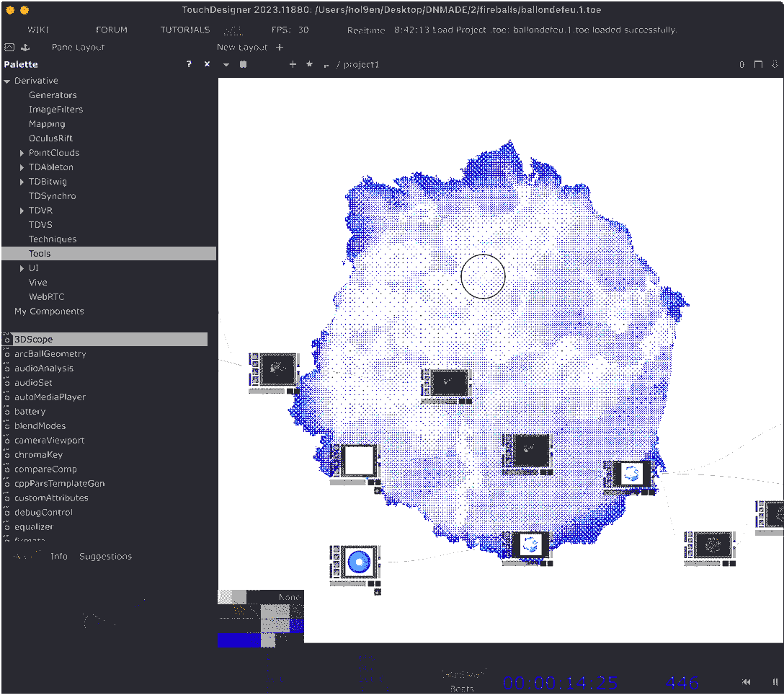Click the chromaKey component icon in Palette
Viewport: 784px width, 698px height.
(x=7, y=455)
